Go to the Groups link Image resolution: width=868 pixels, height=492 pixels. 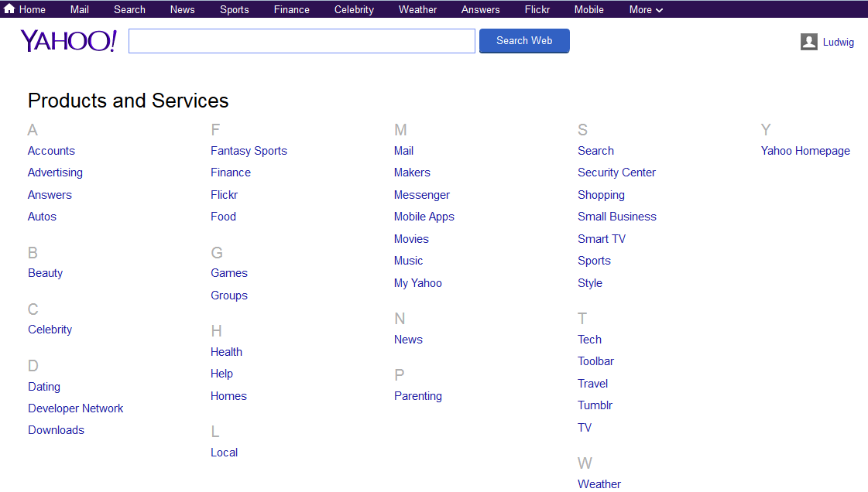click(229, 296)
